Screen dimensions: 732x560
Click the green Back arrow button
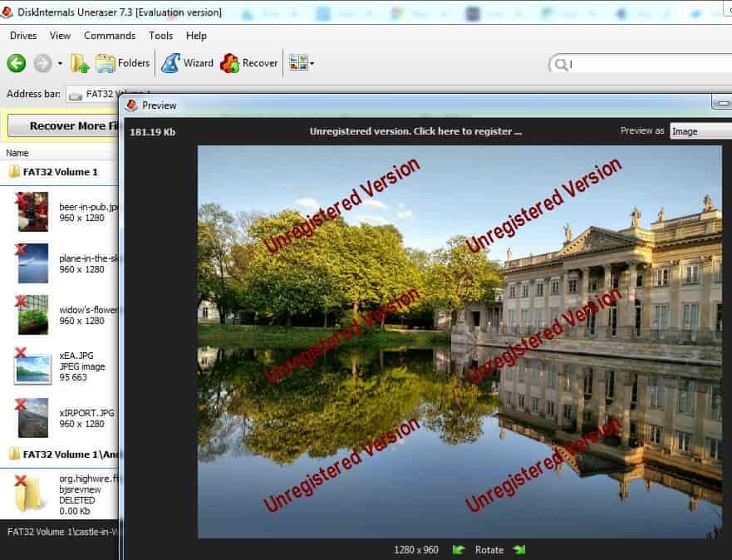(17, 63)
